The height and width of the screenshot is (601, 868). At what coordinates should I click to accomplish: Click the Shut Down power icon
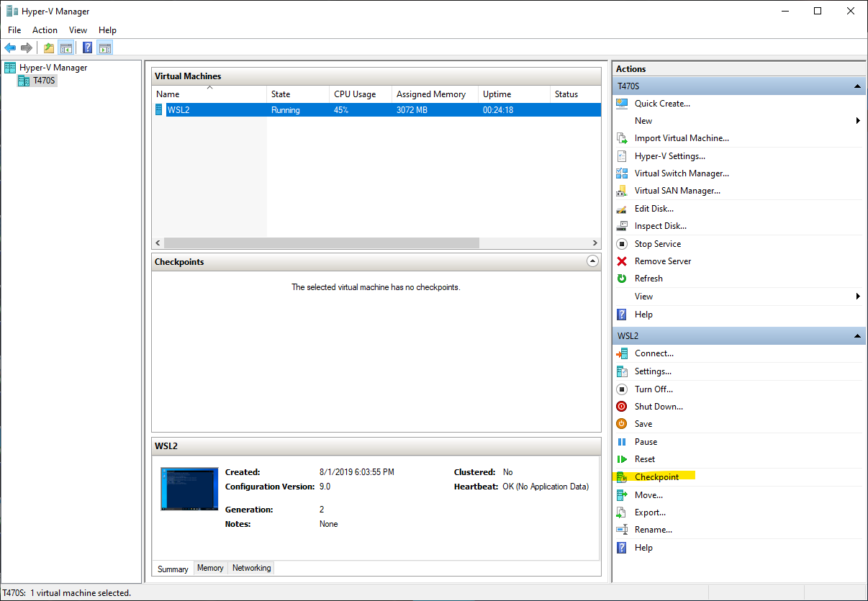(x=622, y=407)
